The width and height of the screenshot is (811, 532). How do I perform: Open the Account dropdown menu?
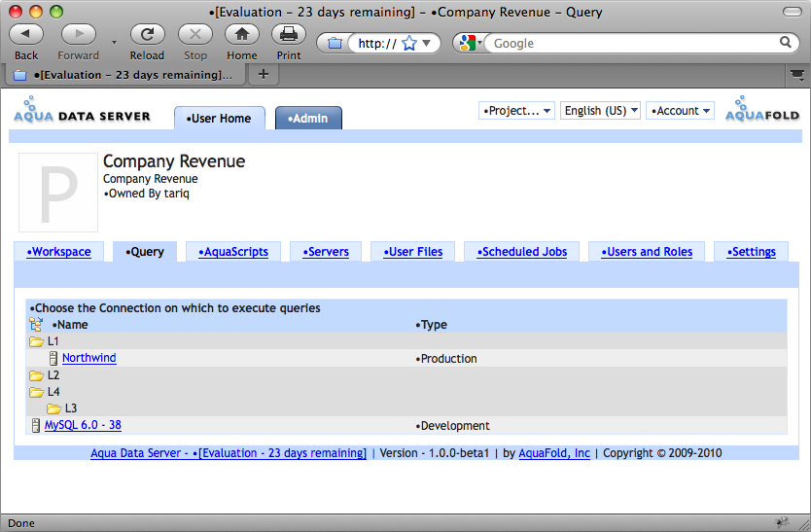(x=680, y=111)
